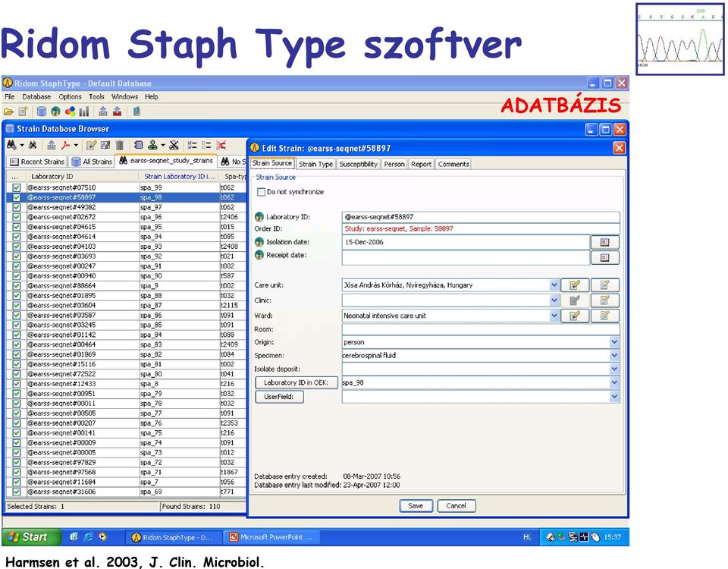Expand the Origin dropdown
The width and height of the screenshot is (728, 569).
tap(614, 342)
